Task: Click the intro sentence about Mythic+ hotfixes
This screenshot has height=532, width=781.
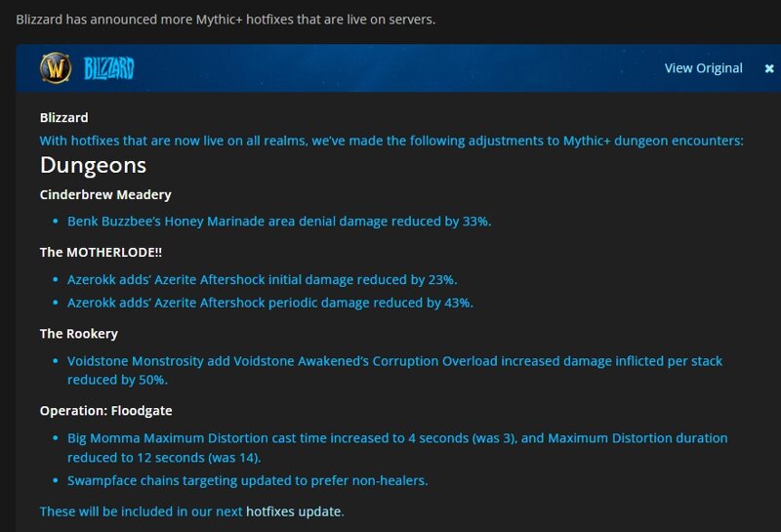Action: (x=226, y=20)
